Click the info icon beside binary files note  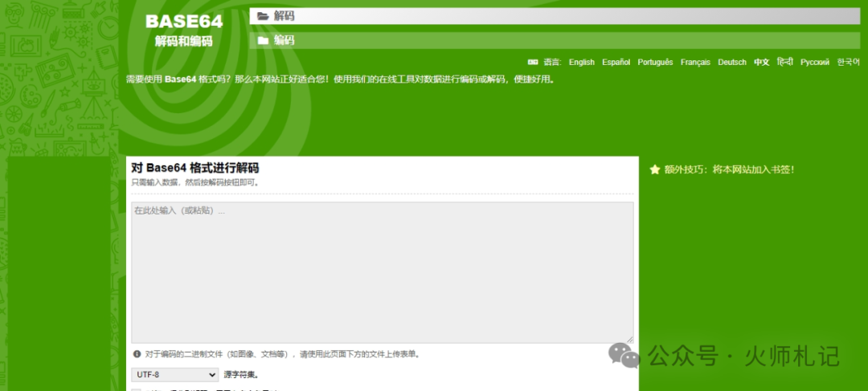tap(137, 353)
